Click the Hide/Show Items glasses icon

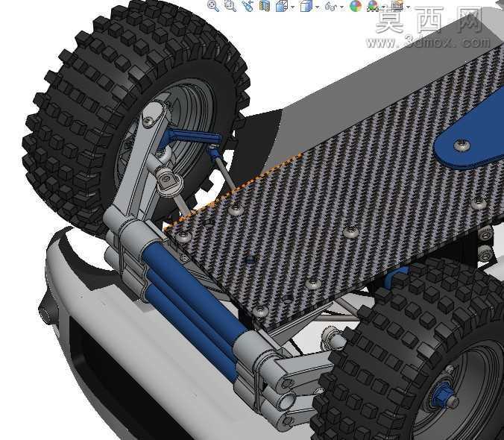point(330,6)
